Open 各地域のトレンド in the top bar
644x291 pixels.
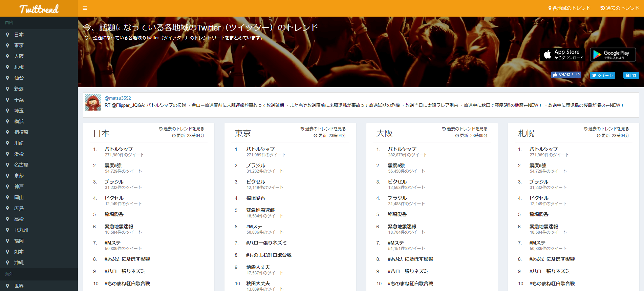[569, 8]
